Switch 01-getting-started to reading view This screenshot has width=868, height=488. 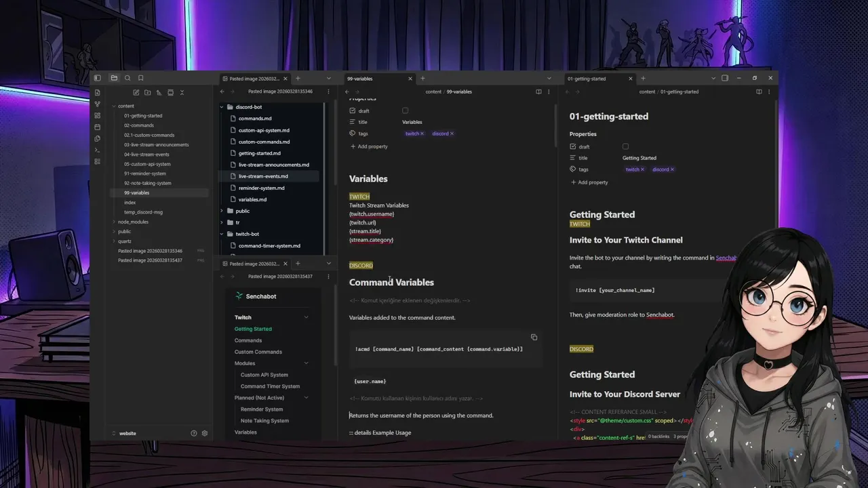[760, 91]
